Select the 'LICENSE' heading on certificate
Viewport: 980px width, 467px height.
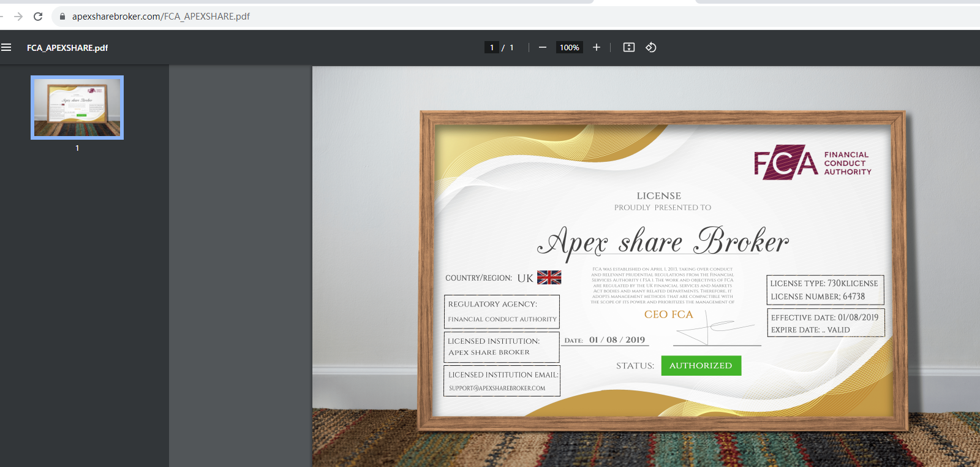tap(659, 196)
